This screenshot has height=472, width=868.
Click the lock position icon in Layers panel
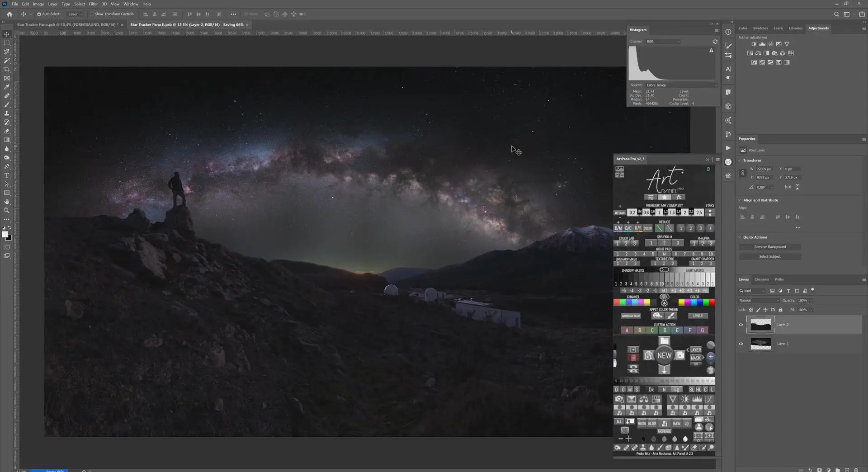click(765, 310)
